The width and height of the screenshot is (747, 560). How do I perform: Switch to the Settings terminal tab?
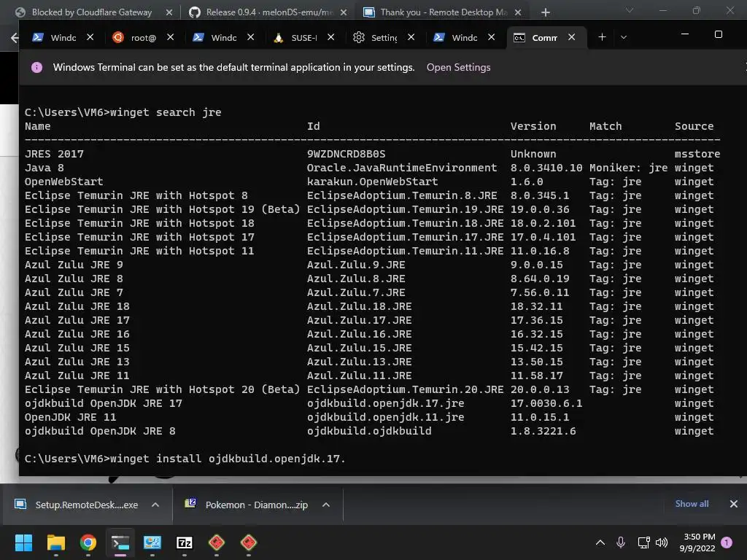pyautogui.click(x=384, y=38)
